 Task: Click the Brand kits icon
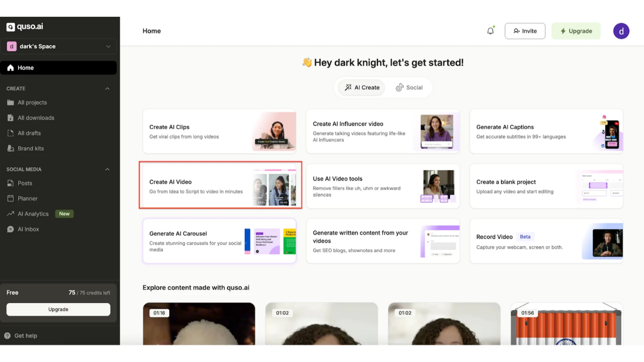point(11,148)
